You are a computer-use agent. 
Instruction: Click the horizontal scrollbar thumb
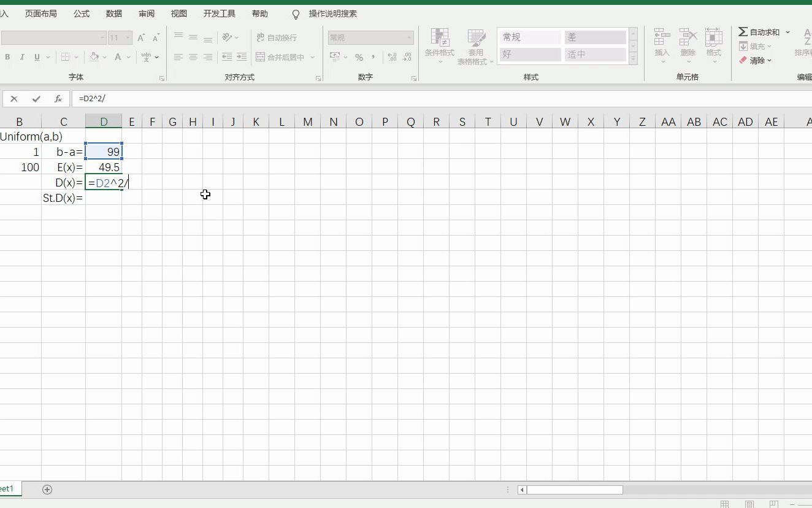tap(575, 490)
